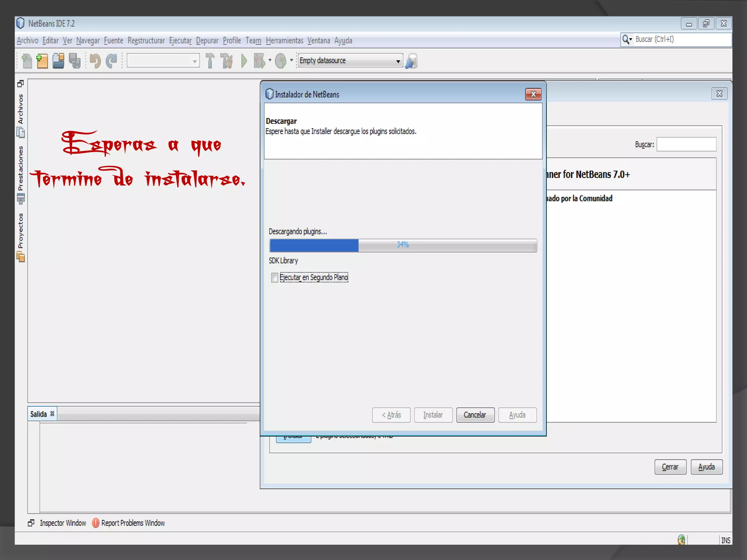Viewport: 747px width, 560px height.
Task: Click the Cerrar button in Plugins dialog
Action: pos(670,467)
